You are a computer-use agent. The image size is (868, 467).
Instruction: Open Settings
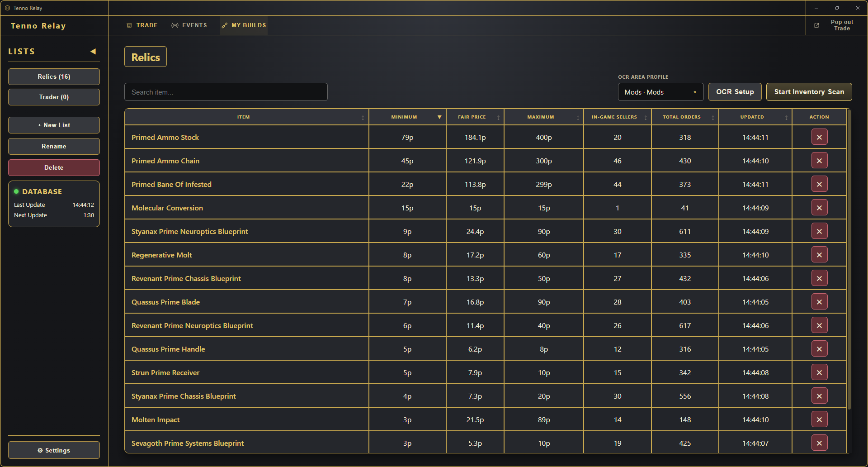click(54, 450)
